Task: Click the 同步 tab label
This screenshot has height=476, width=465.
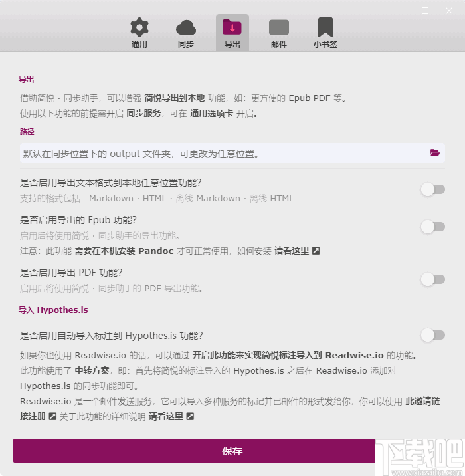Action: click(x=185, y=45)
